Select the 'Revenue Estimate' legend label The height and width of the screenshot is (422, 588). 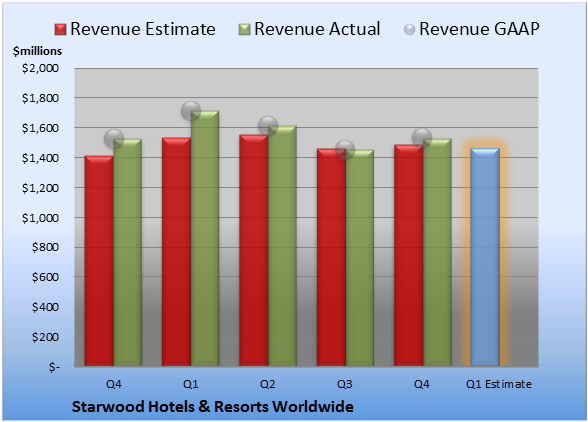[x=143, y=29]
